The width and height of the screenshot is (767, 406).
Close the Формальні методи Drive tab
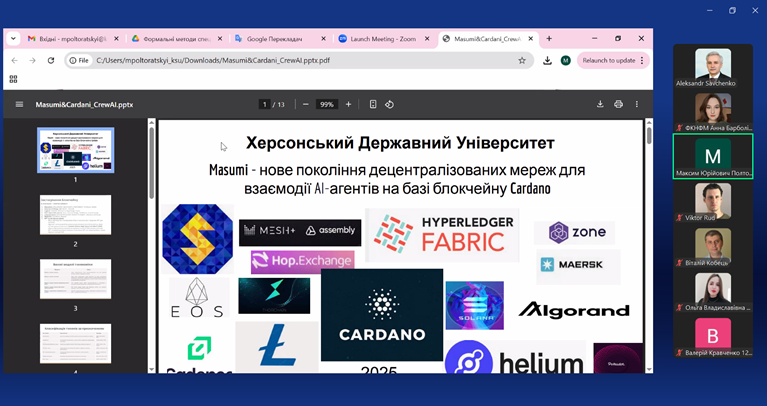coord(220,39)
